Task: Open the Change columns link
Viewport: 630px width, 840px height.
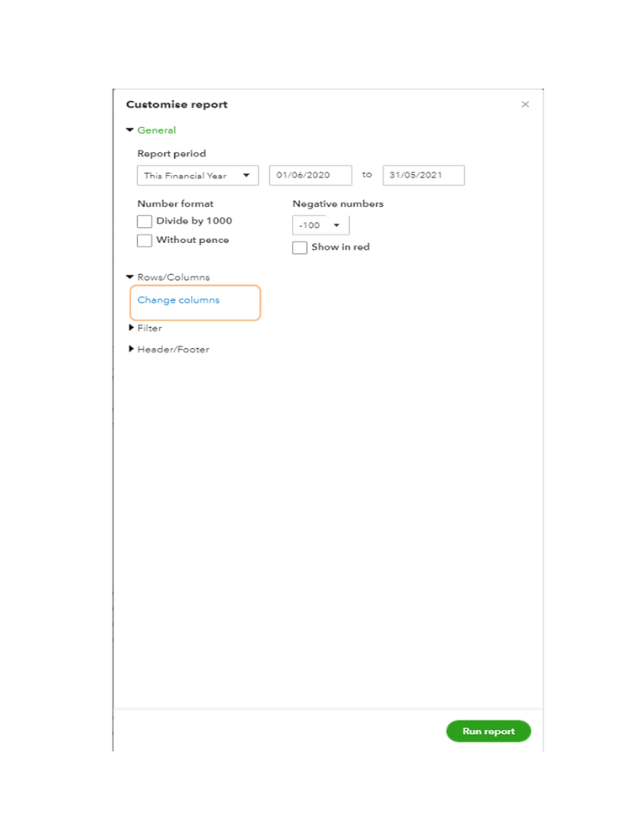Action: tap(178, 300)
